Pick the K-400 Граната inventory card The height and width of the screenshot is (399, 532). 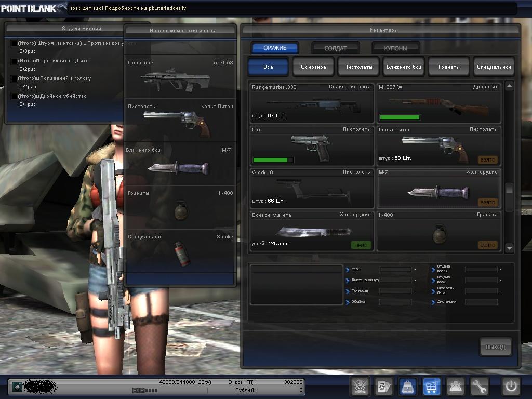point(438,231)
